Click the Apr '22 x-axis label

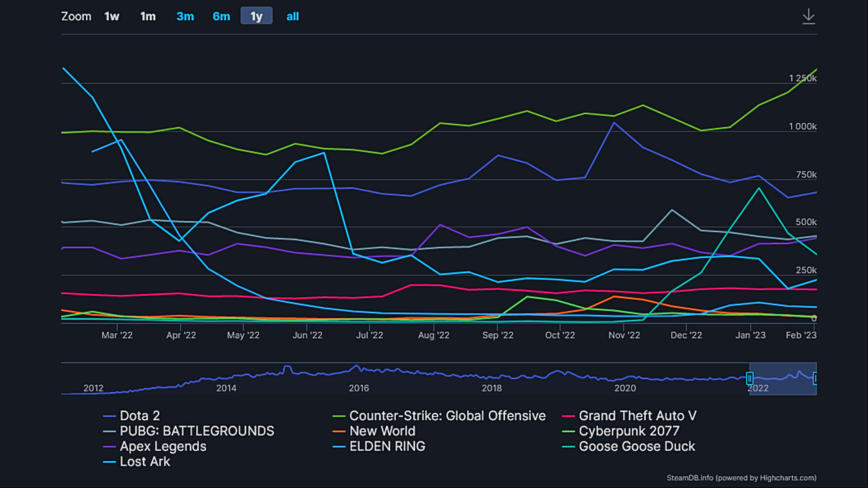point(181,335)
